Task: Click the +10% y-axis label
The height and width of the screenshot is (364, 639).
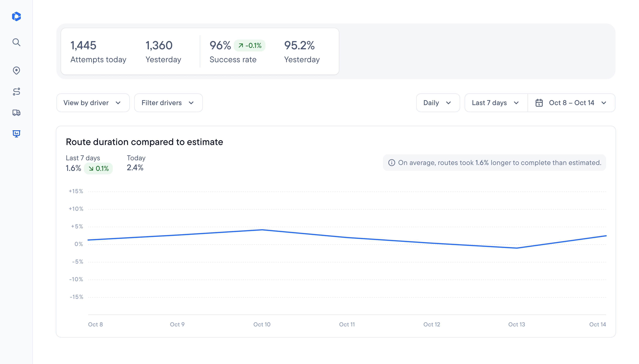Action: click(x=76, y=209)
